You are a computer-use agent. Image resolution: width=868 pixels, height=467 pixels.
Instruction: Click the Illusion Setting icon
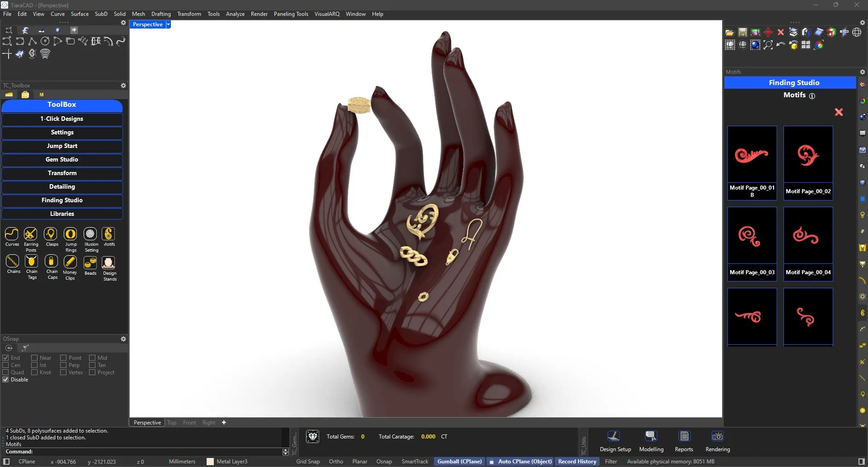point(90,234)
